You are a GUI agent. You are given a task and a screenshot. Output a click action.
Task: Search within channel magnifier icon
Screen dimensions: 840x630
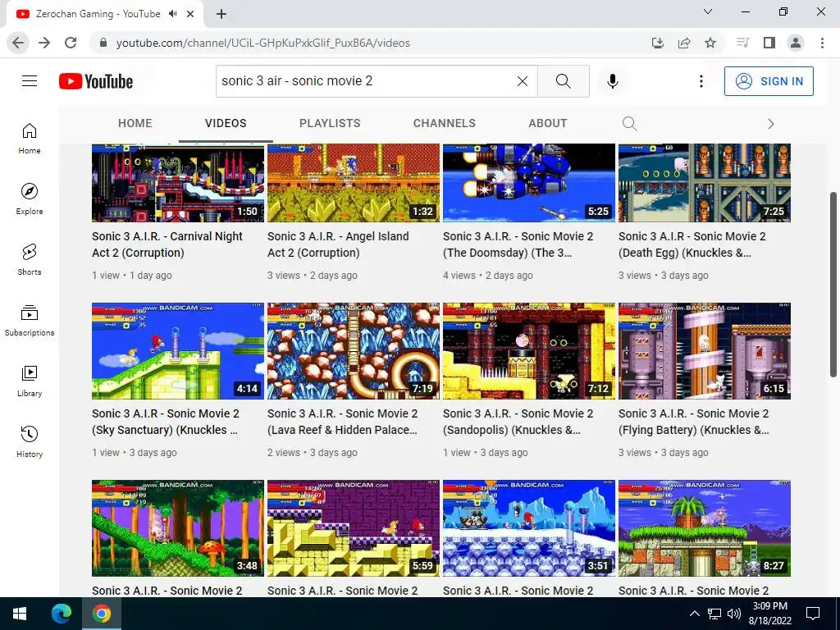(629, 124)
